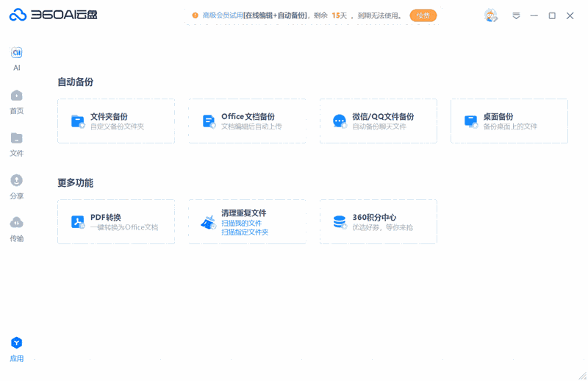Go to 首页 home in sidebar

tap(16, 102)
